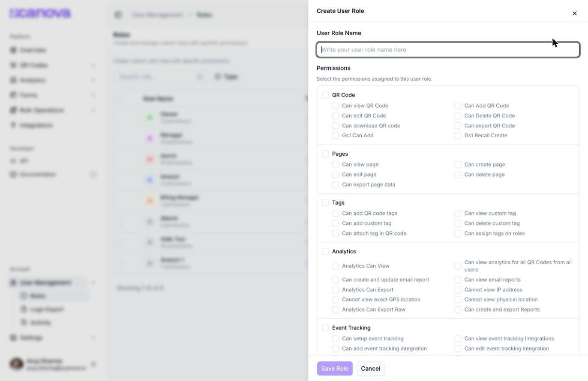The height and width of the screenshot is (381, 588).
Task: Toggle Gs1 Recall Create checkbox
Action: pyautogui.click(x=458, y=136)
